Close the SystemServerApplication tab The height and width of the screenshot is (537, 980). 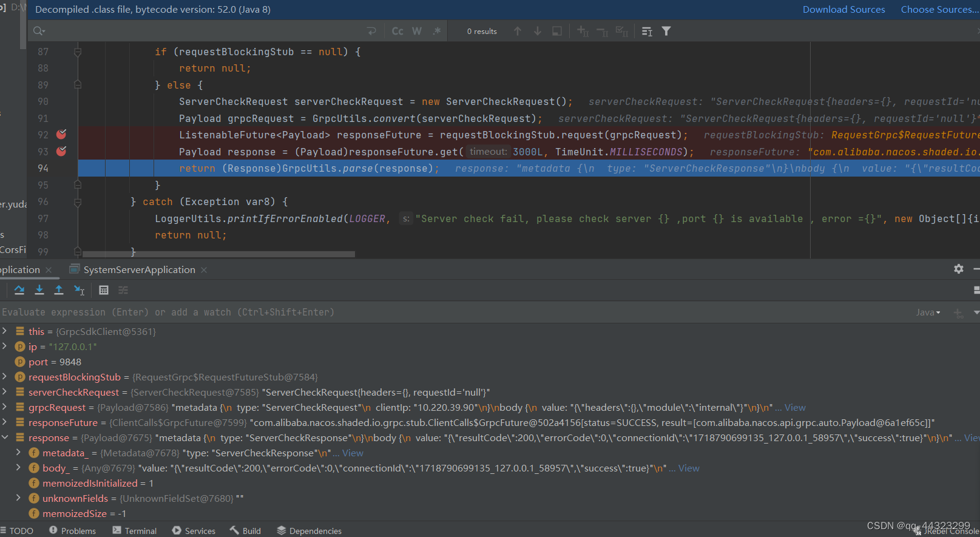pyautogui.click(x=204, y=270)
